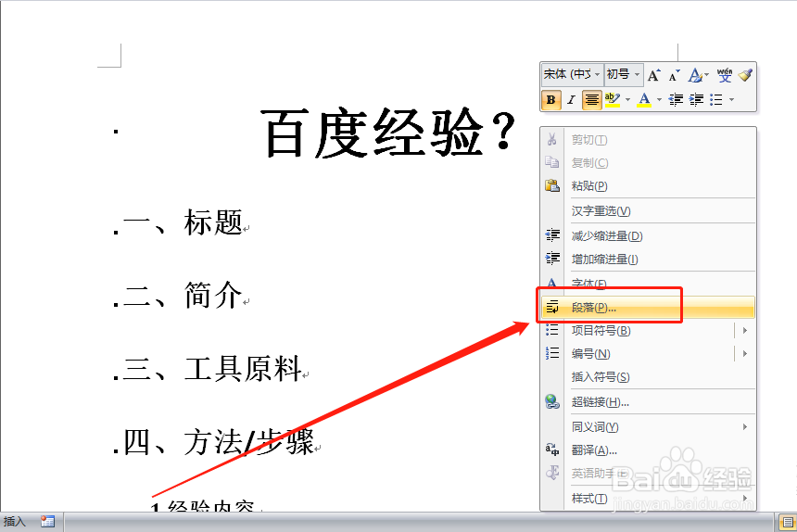Expand the arrow beside the quick styles icon
797x532 pixels.
click(706, 76)
